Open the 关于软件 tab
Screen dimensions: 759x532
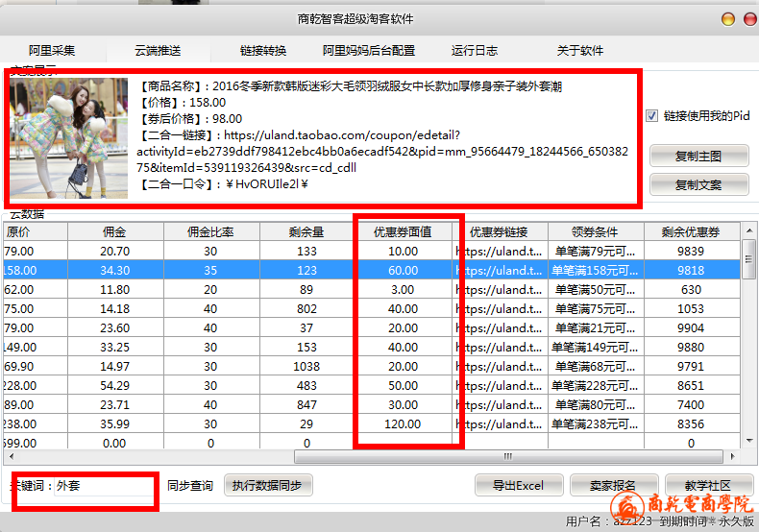click(580, 50)
